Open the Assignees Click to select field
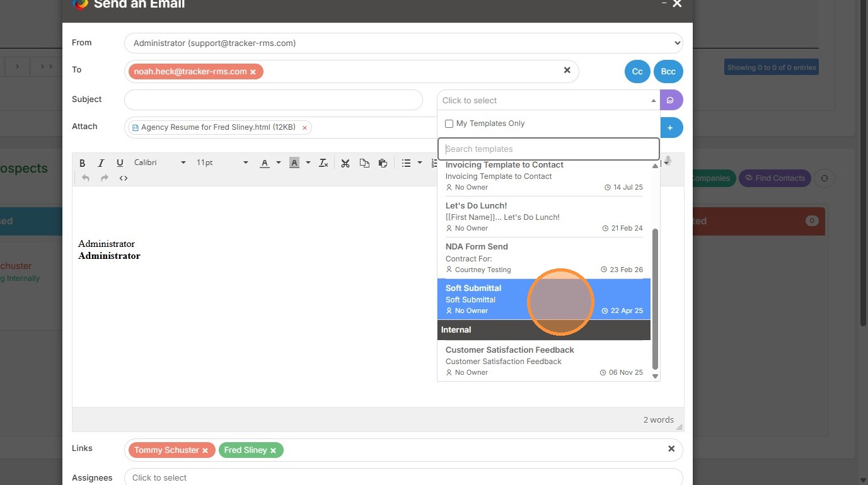868x485 pixels. (x=403, y=477)
